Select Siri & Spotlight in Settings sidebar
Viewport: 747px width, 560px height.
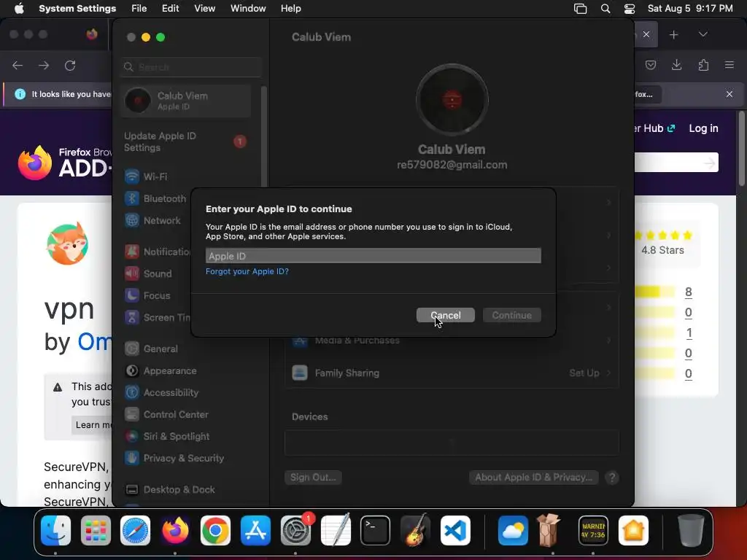[186, 437]
